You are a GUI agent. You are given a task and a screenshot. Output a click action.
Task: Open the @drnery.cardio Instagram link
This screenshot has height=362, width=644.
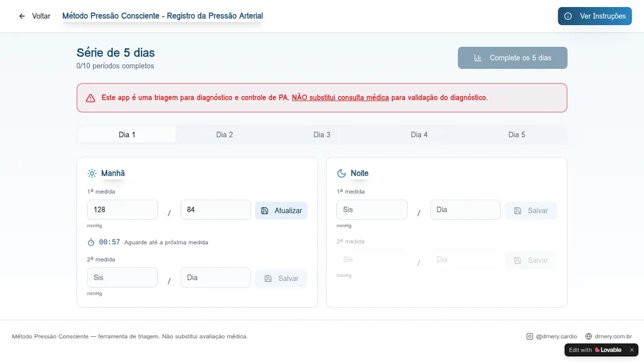pos(552,336)
